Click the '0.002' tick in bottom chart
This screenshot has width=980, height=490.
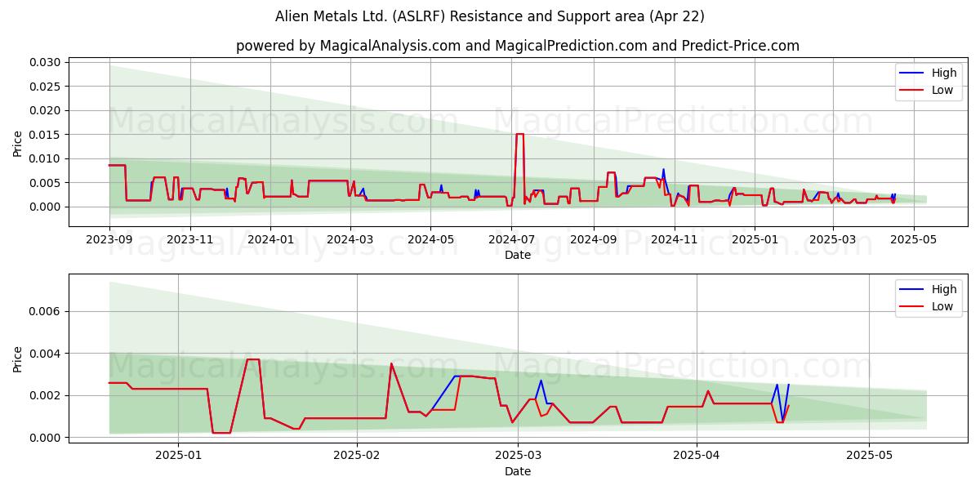[44, 395]
